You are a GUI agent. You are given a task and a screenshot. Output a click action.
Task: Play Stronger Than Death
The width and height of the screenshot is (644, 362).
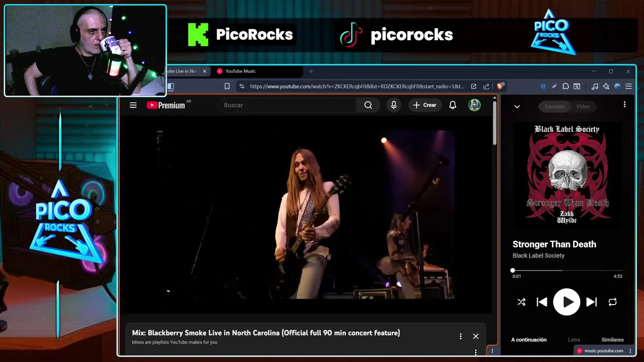tap(567, 302)
